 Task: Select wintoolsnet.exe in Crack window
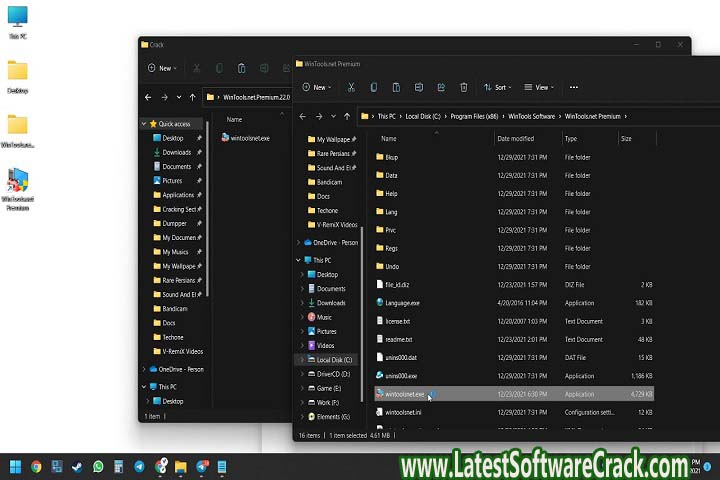tap(245, 138)
